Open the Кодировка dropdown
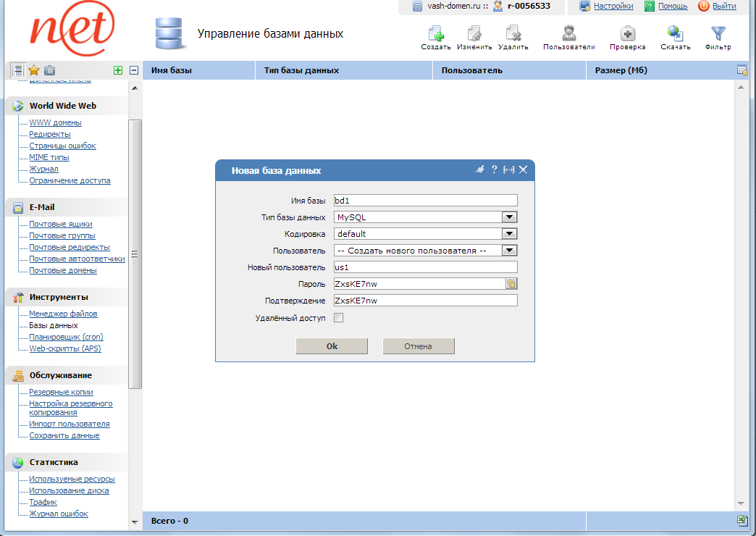The width and height of the screenshot is (756, 536). tap(510, 234)
